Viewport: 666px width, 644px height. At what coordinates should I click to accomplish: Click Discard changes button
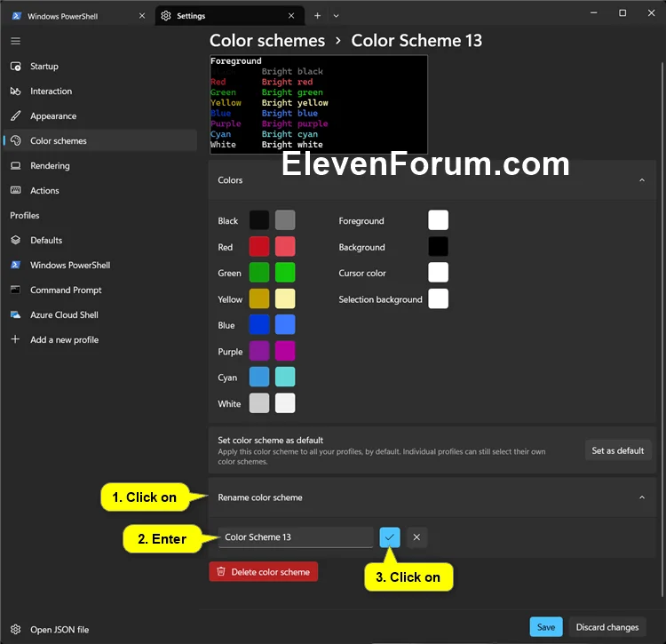607,627
